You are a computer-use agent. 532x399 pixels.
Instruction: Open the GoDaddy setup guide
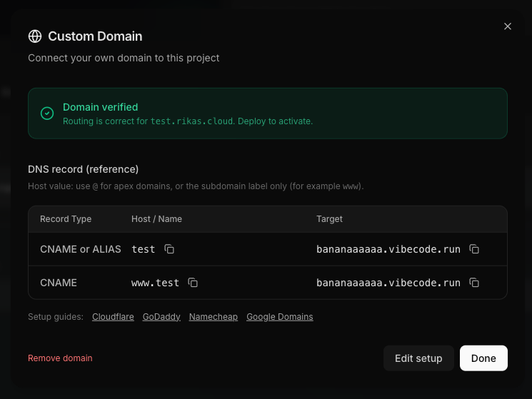(x=161, y=317)
